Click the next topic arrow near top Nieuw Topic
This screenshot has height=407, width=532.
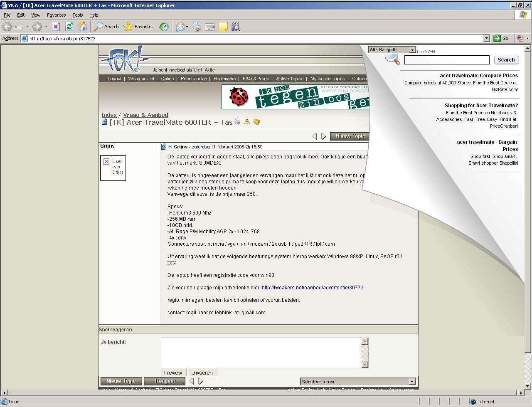(x=323, y=136)
